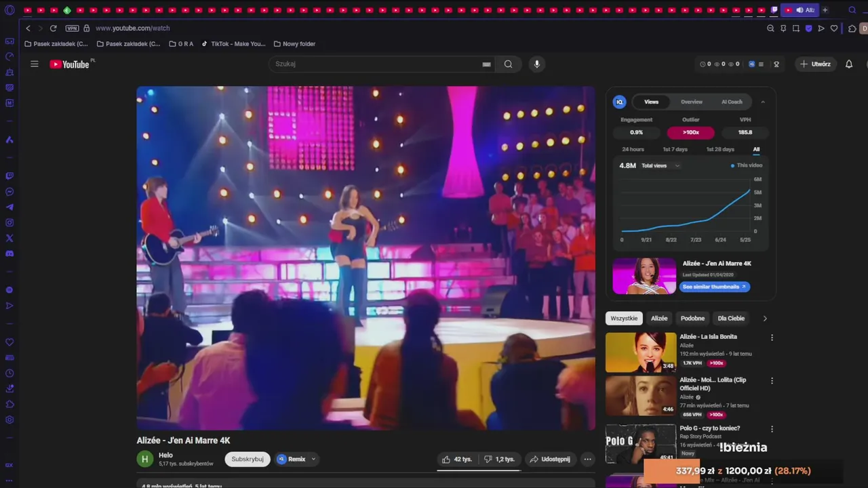Reload the page with refresh icon
Screen dimensions: 868x488
click(53, 28)
